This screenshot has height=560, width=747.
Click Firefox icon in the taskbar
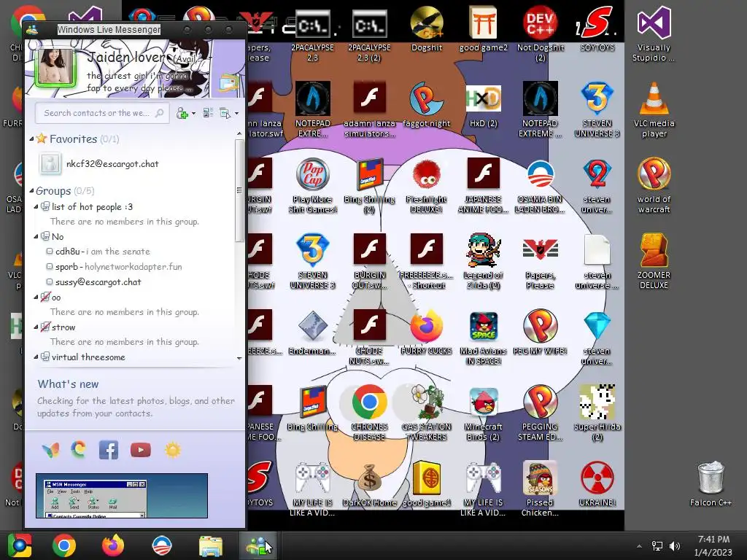(113, 545)
